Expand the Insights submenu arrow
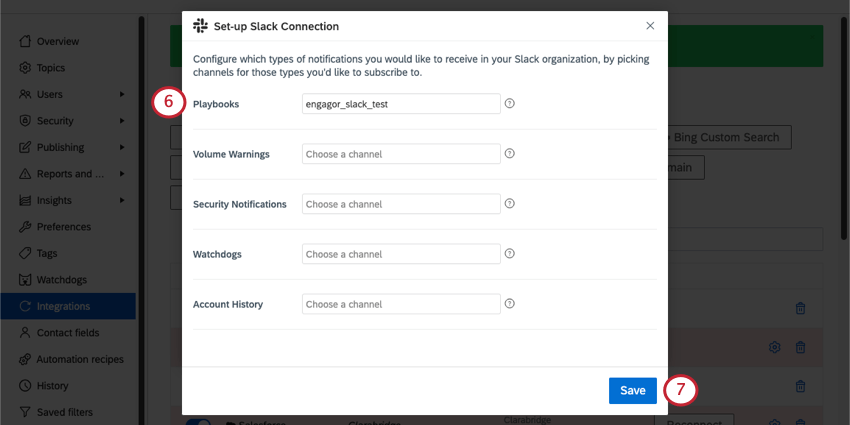Viewport: 850px width, 425px height. point(122,201)
